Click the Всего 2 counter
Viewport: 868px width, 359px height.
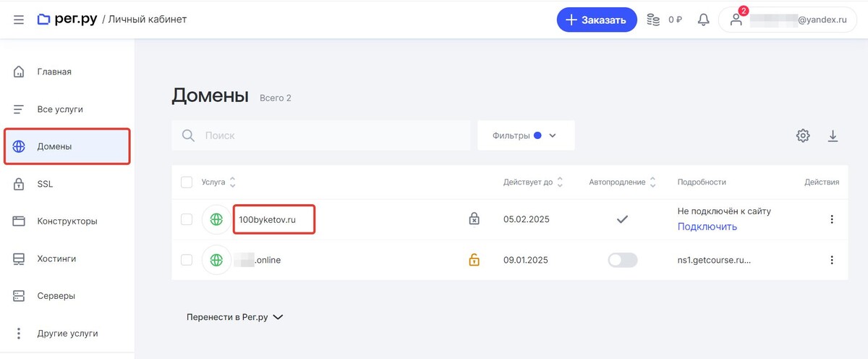point(276,98)
